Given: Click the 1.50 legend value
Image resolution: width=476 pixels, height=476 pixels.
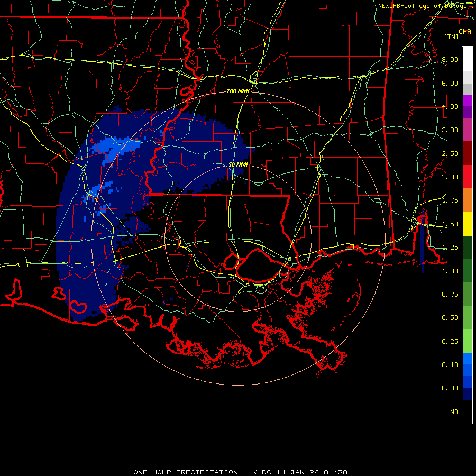Looking at the screenshot, I should 450,224.
